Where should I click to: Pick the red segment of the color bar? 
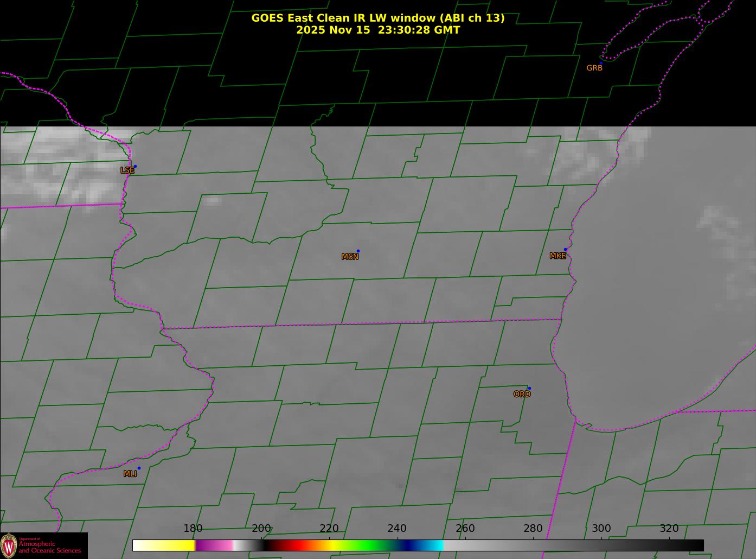click(293, 545)
